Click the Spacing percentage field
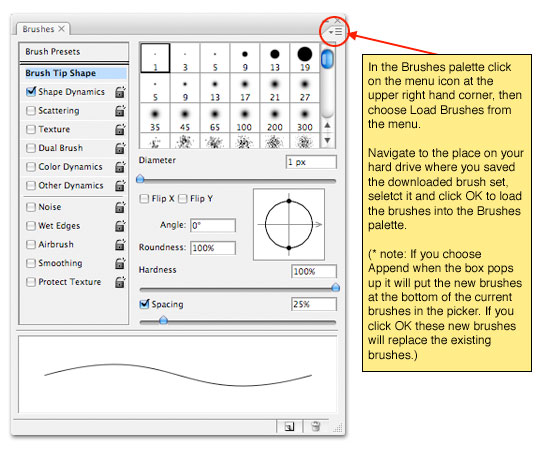The width and height of the screenshot is (540, 449). [314, 304]
